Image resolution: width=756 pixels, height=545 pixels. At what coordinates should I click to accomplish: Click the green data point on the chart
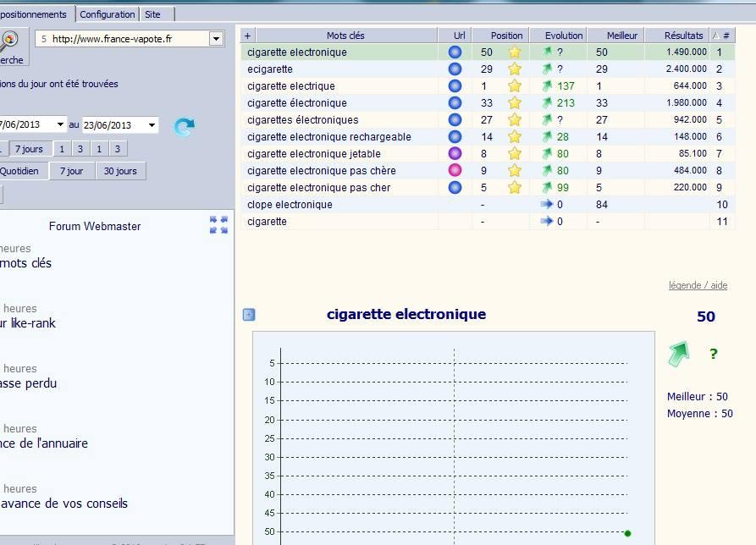627,533
